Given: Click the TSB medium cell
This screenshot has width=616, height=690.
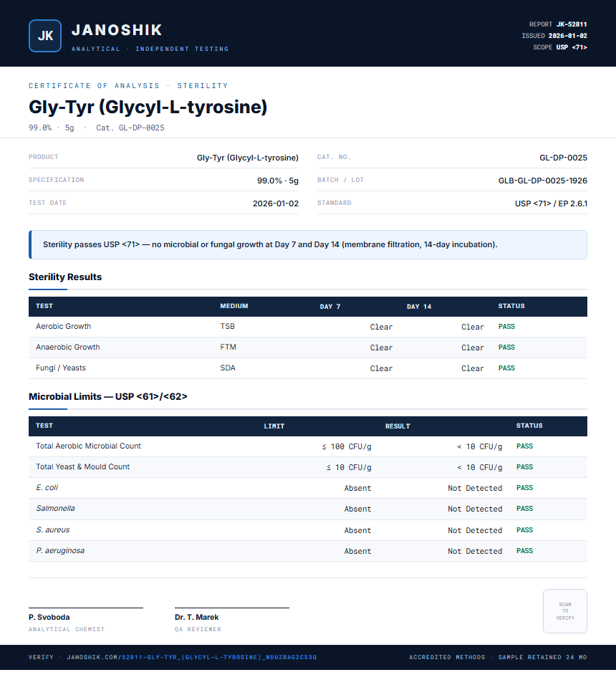Looking at the screenshot, I should tap(228, 326).
